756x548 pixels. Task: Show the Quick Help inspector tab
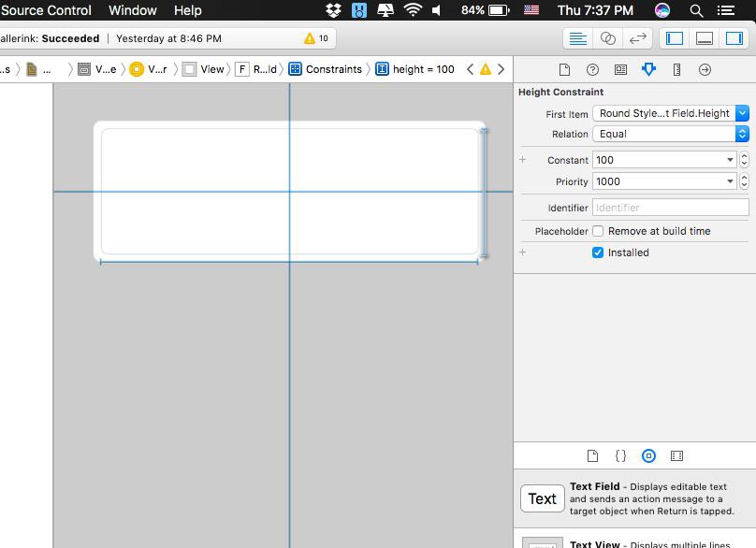click(592, 70)
